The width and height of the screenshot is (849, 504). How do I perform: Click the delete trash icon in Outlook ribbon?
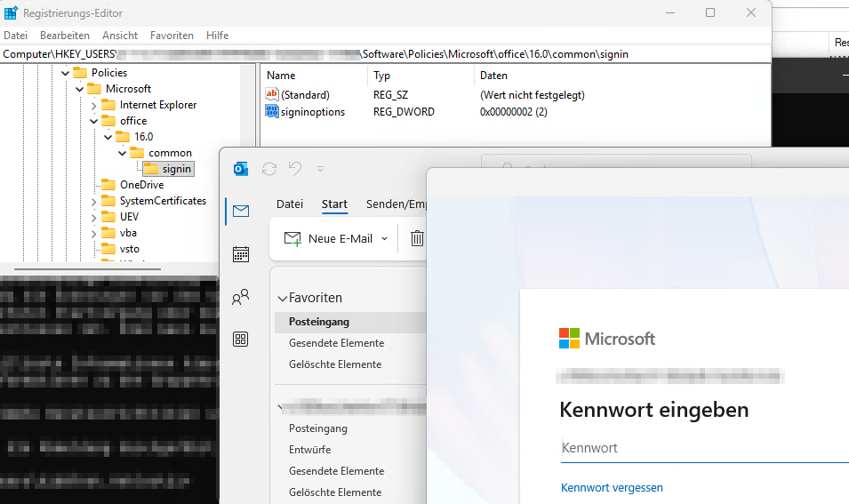(x=417, y=238)
